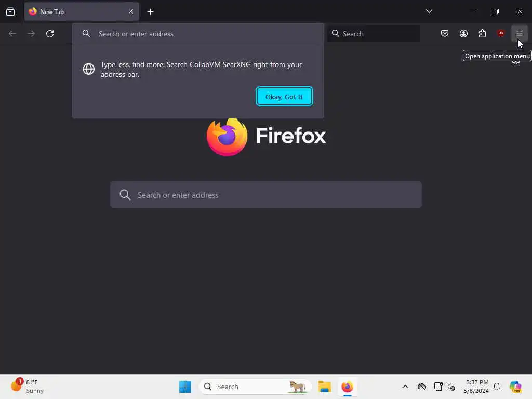Viewport: 532px width, 399px height.
Task: Focus the address bar field
Action: pyautogui.click(x=198, y=34)
